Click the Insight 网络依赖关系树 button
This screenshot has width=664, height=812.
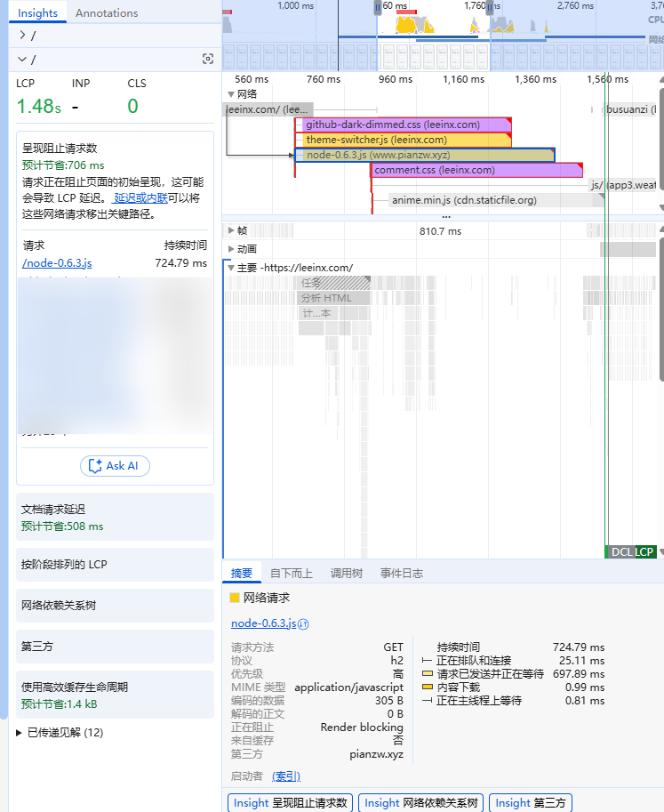[420, 803]
